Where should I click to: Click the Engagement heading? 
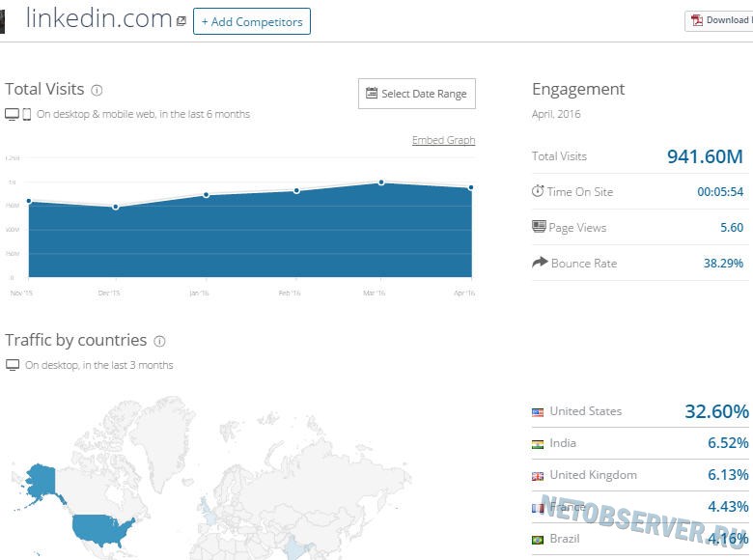pos(578,90)
